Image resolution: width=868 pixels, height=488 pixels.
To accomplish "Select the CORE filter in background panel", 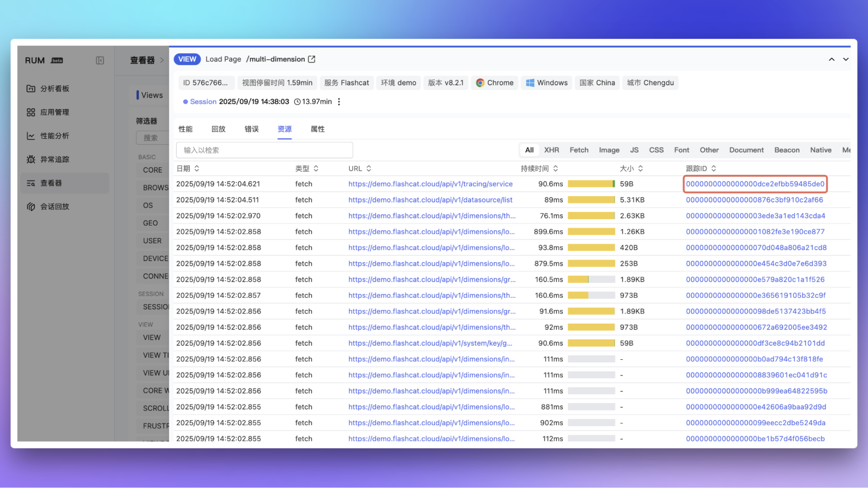I will tap(152, 170).
